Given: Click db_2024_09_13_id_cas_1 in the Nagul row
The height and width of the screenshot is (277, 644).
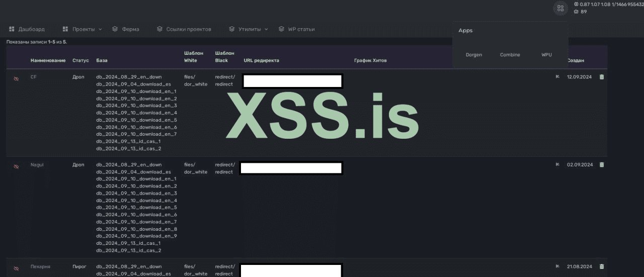Looking at the screenshot, I should [x=128, y=243].
